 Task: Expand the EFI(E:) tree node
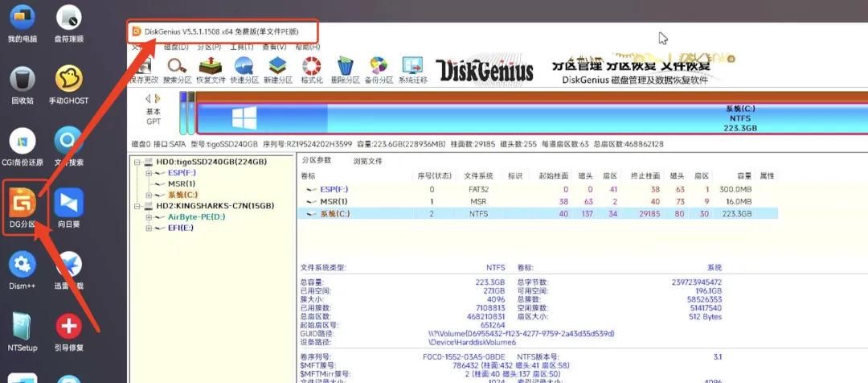pyautogui.click(x=149, y=229)
